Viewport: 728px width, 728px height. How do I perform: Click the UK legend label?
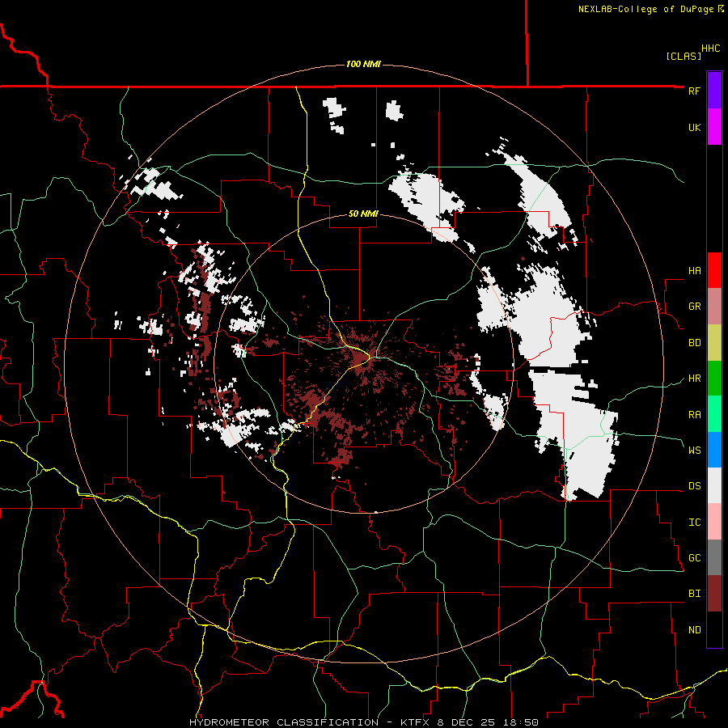tap(694, 128)
